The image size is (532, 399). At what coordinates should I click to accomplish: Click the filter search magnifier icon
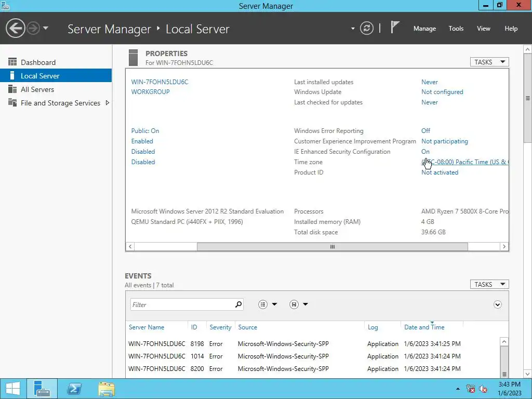[238, 304]
